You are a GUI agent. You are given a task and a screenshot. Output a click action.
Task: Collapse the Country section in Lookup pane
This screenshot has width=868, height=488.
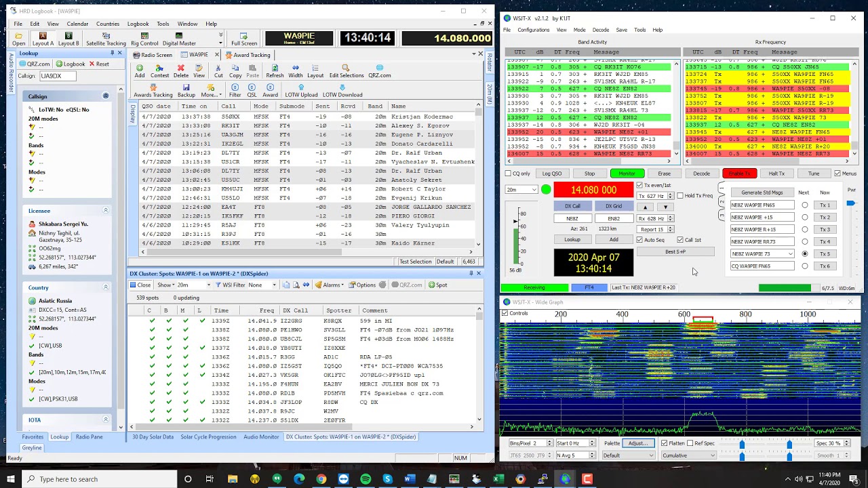105,287
